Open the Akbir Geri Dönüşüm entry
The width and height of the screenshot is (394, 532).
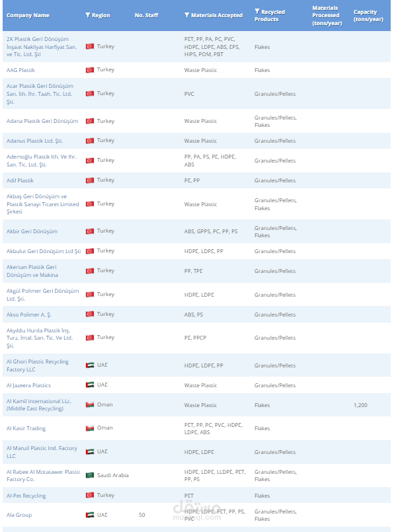pyautogui.click(x=32, y=231)
